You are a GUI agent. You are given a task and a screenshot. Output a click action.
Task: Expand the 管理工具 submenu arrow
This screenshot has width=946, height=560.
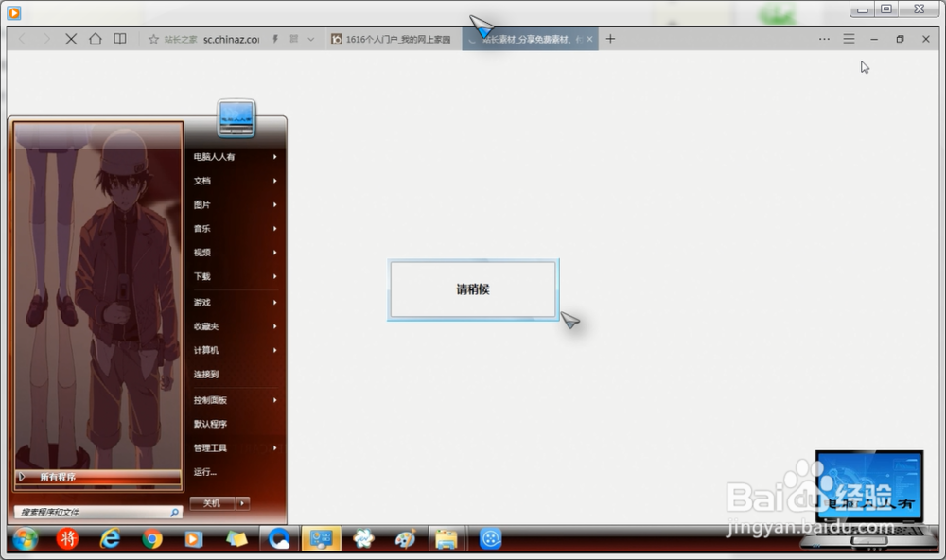tap(274, 447)
